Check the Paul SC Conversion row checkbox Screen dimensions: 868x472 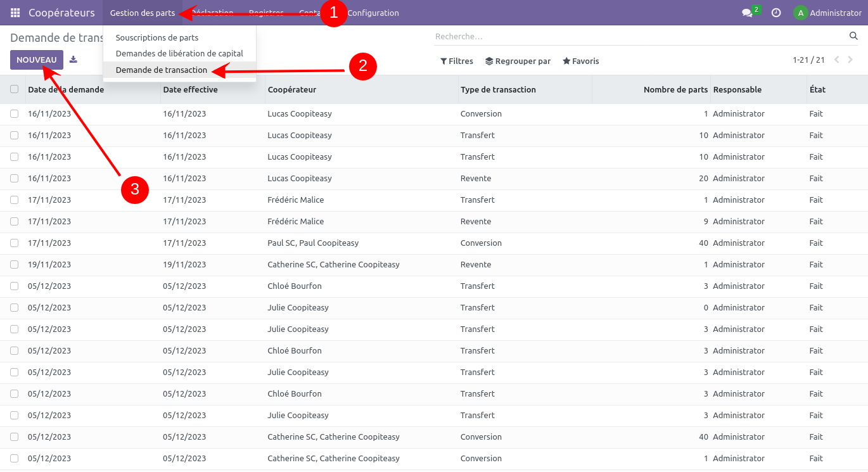coord(15,243)
